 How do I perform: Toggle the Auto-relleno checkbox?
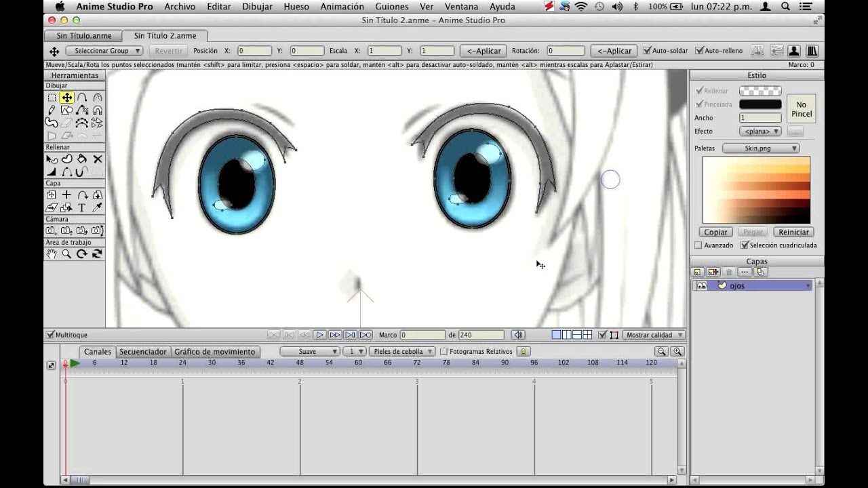click(699, 51)
